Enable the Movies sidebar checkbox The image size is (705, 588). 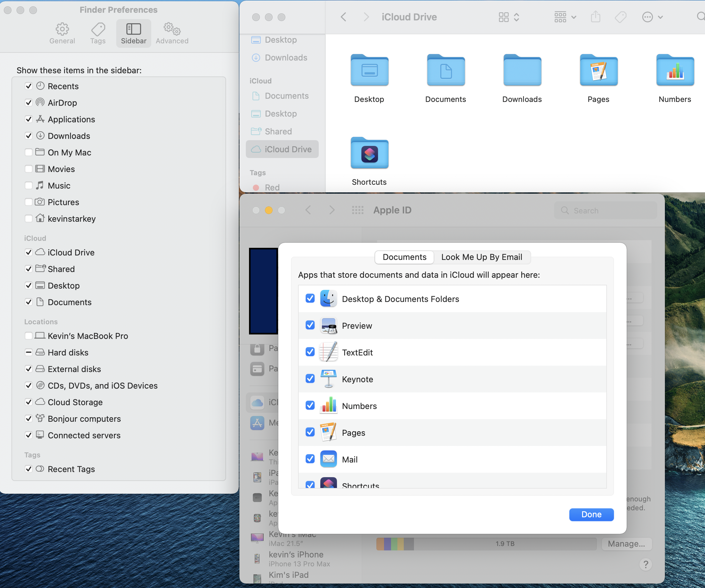pos(29,169)
